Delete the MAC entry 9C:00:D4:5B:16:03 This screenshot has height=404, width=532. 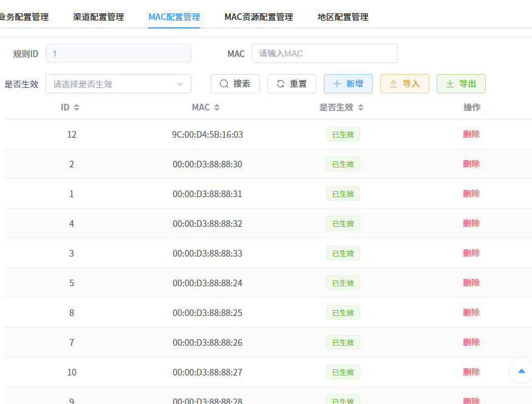click(x=472, y=134)
